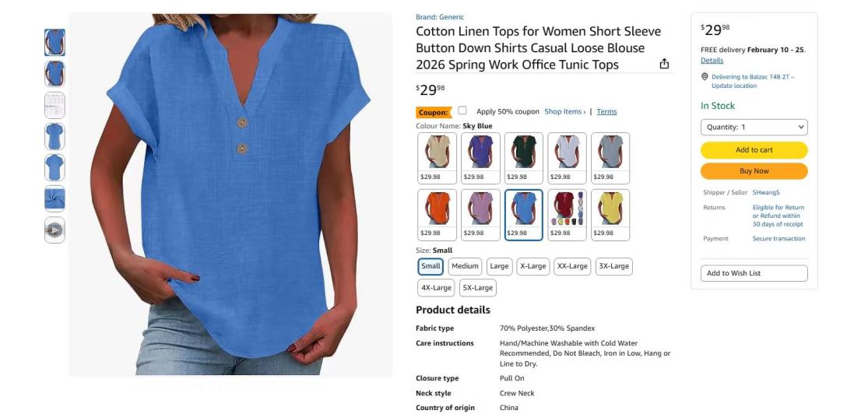Play the product video thumbnail

(54, 230)
